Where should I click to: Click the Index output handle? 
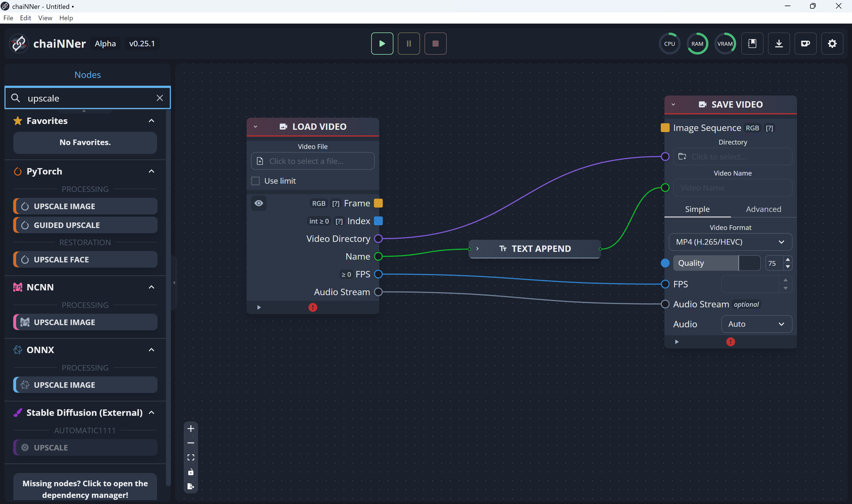(x=378, y=221)
